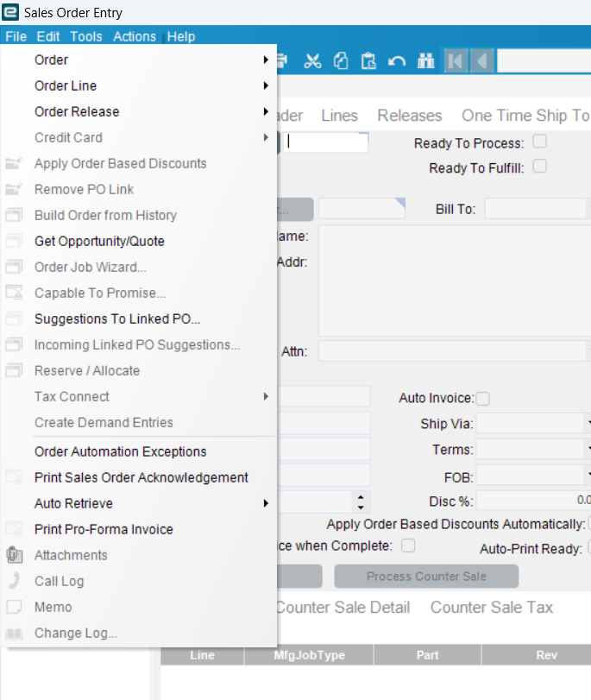This screenshot has height=700, width=591.
Task: Click the Paste clipboard toolbar icon
Action: pos(368,61)
